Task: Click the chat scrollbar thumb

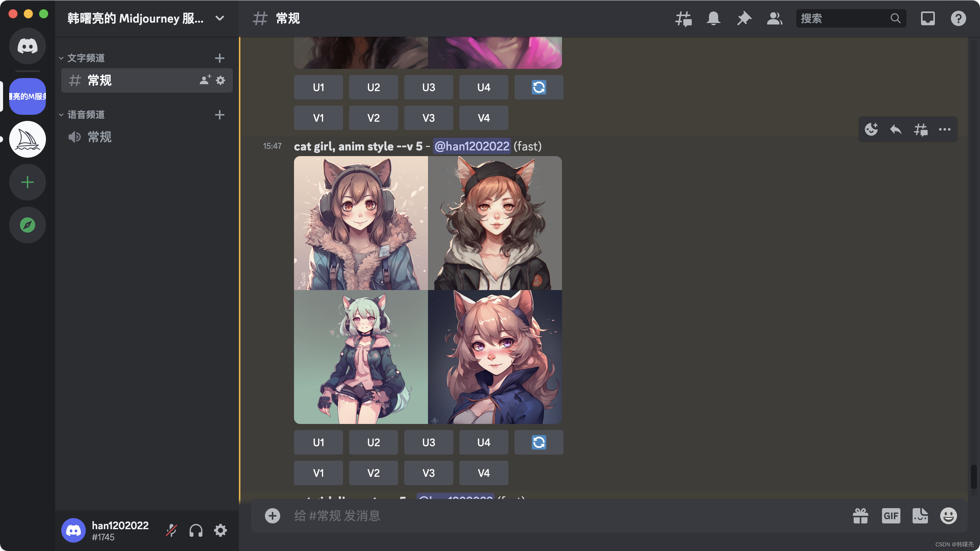Action: [x=973, y=476]
